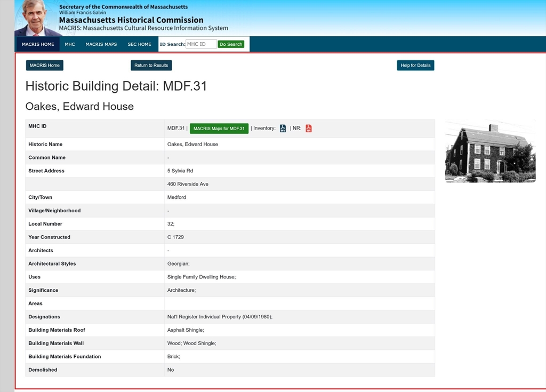Return to Results via the button

(x=151, y=66)
